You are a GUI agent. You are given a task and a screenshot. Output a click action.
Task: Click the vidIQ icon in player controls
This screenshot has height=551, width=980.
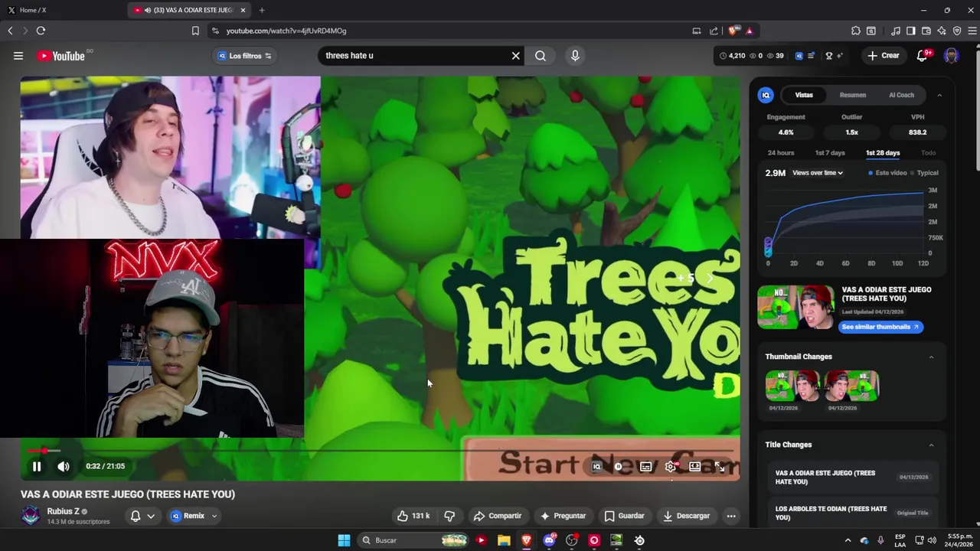tap(596, 467)
